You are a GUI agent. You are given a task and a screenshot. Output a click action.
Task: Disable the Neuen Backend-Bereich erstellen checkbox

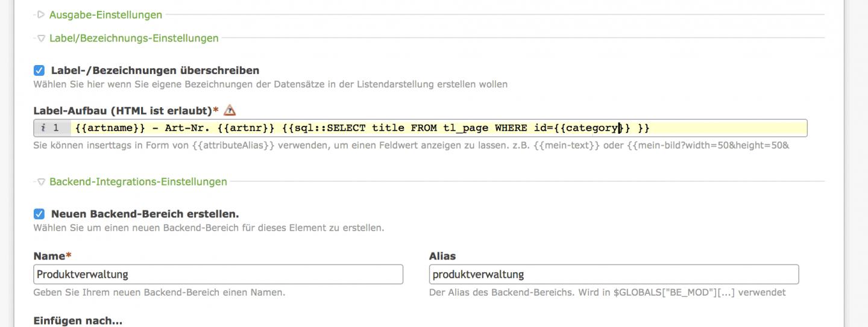[39, 214]
